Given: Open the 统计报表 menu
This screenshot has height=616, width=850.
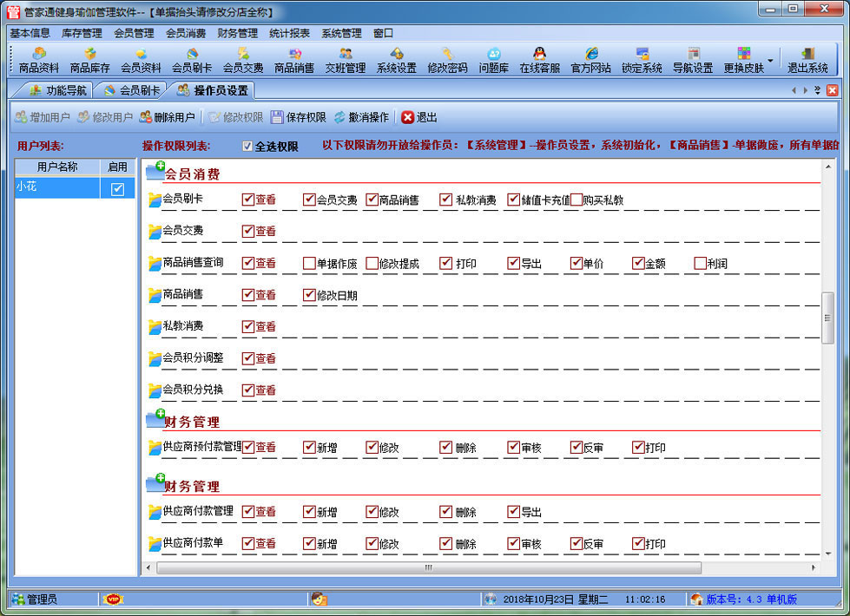Looking at the screenshot, I should click(289, 33).
